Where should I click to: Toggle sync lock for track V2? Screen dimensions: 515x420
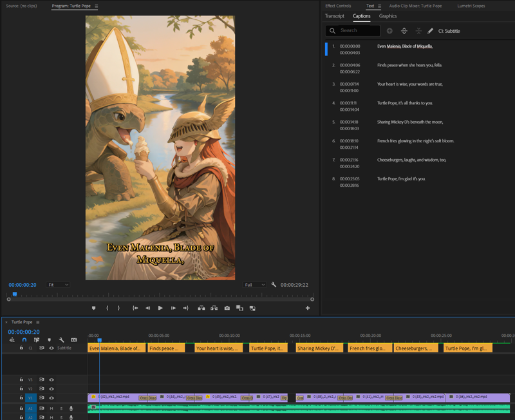[x=42, y=389]
